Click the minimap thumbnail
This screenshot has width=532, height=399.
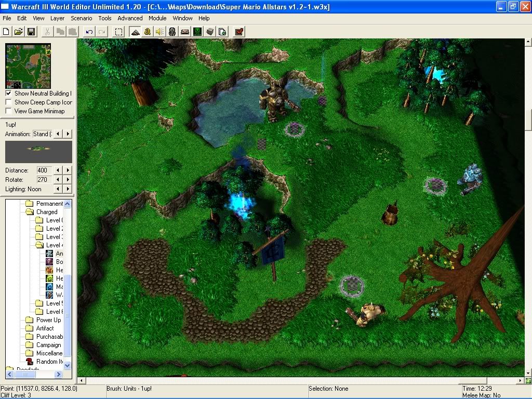click(28, 66)
